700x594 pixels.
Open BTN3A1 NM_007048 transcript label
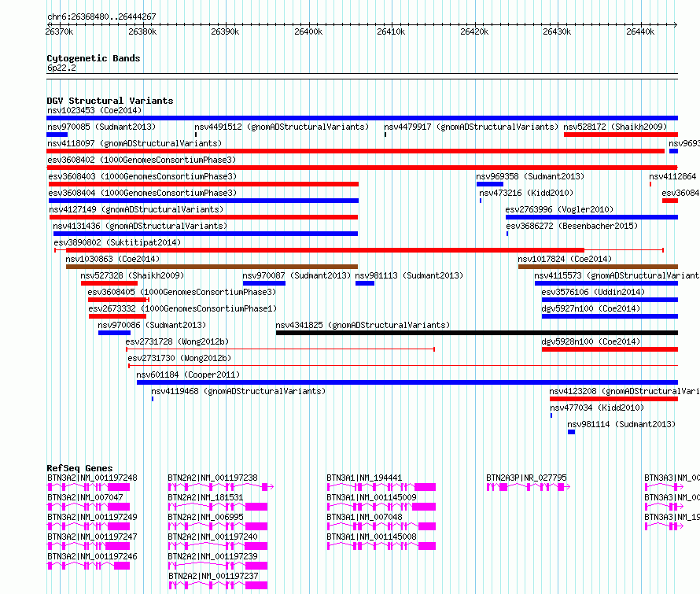coord(364,517)
